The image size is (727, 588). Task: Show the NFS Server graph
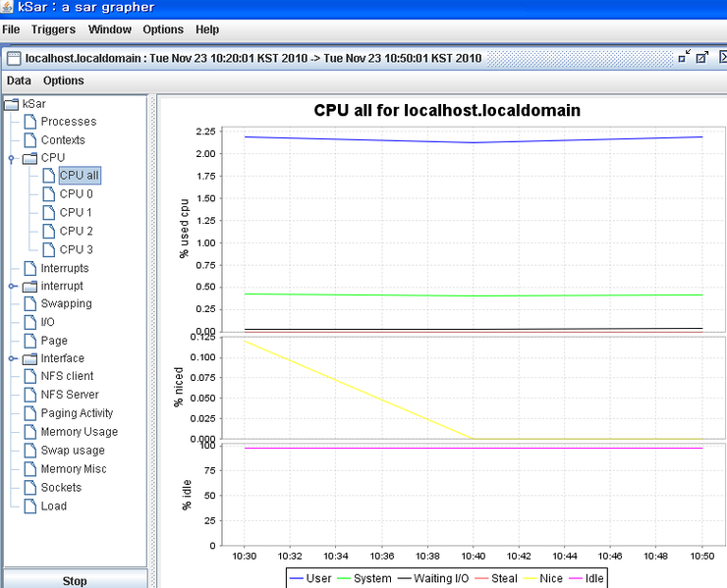[x=70, y=395]
